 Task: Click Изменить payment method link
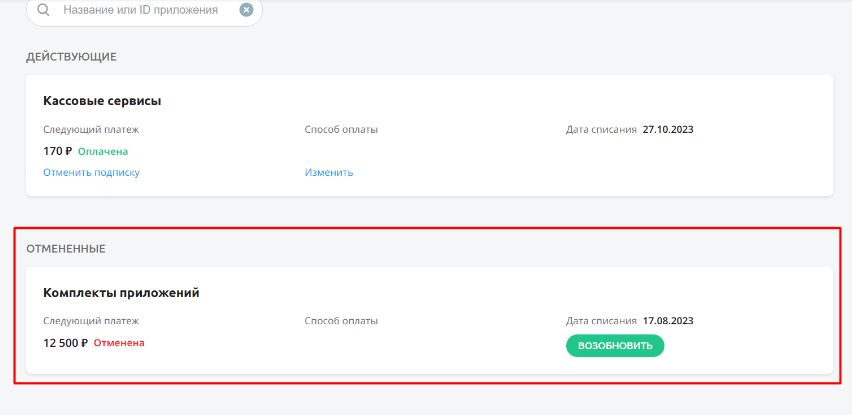329,172
